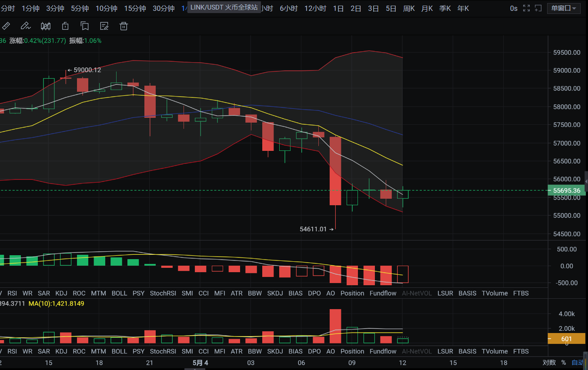This screenshot has height=370, width=588.
Task: Toggle logarithmic scale 对数
Action: [x=549, y=363]
